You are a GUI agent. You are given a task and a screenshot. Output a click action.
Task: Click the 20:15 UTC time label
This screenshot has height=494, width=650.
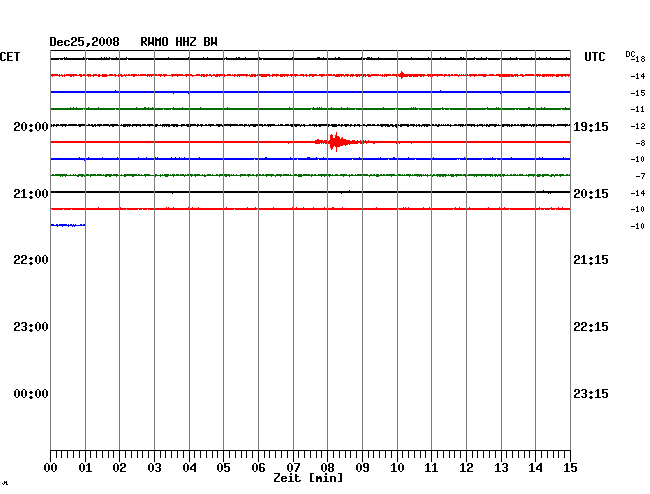(x=591, y=194)
